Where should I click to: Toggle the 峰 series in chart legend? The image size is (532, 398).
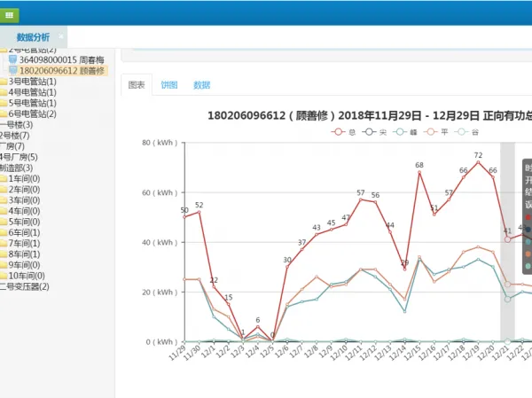pyautogui.click(x=405, y=132)
